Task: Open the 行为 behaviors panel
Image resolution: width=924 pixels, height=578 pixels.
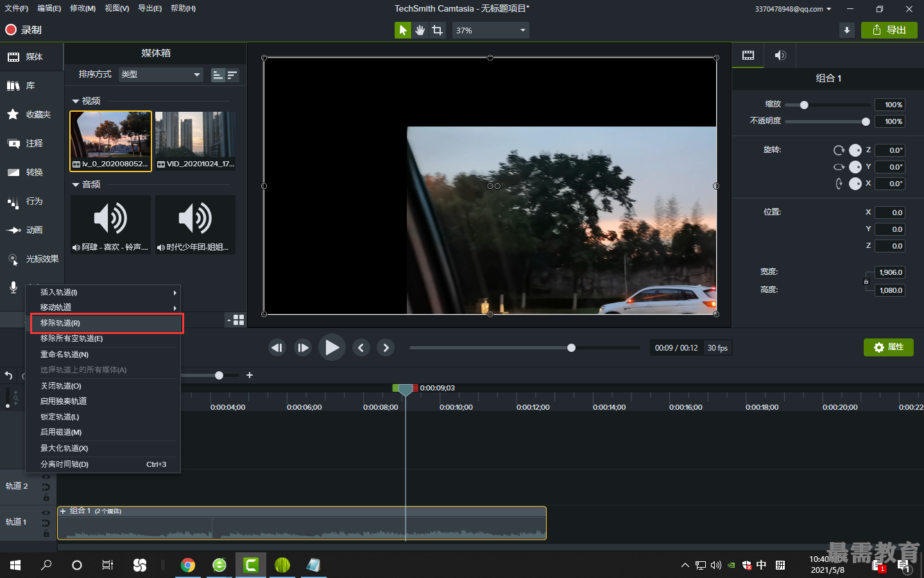Action: point(31,201)
